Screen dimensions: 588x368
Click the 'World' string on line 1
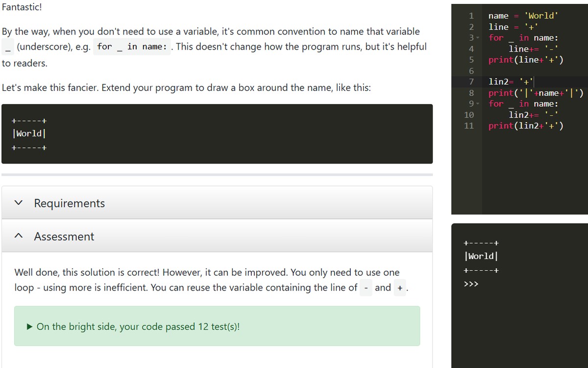[x=540, y=16]
